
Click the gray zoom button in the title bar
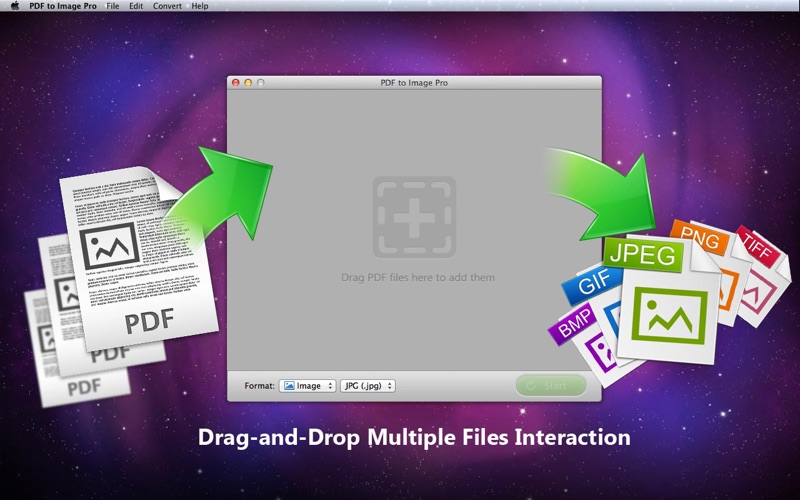(260, 83)
